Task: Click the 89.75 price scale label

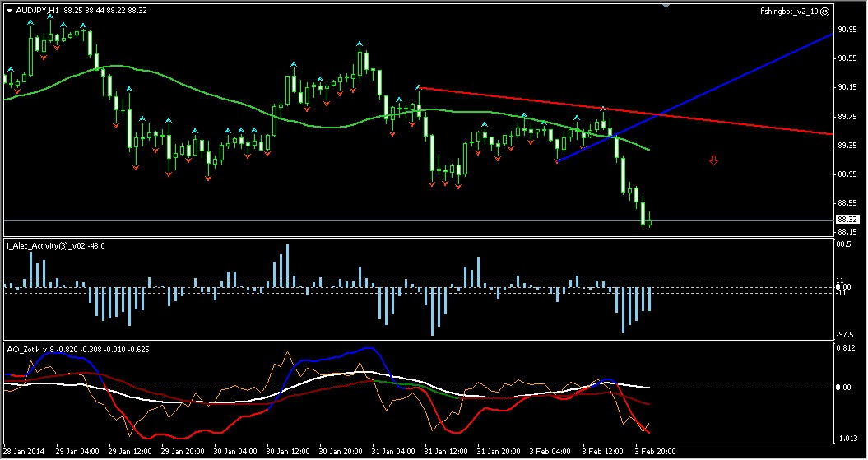Action: tap(847, 116)
